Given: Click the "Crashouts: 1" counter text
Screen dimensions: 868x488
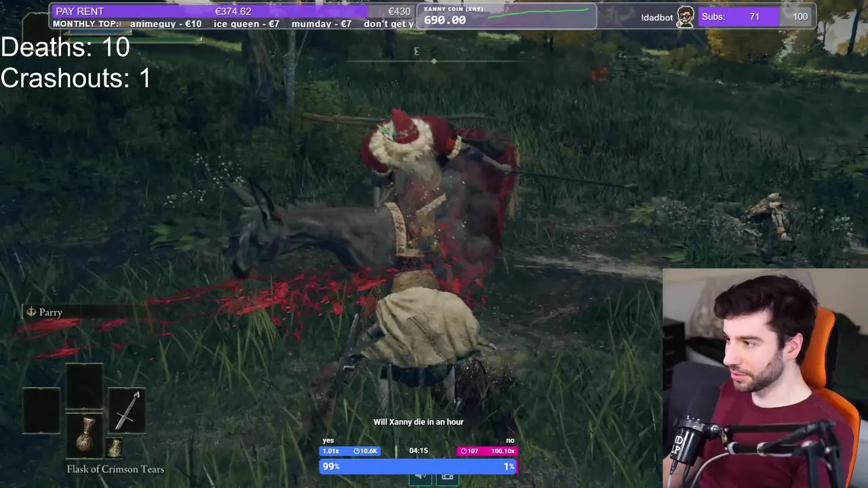Looking at the screenshot, I should pos(76,78).
